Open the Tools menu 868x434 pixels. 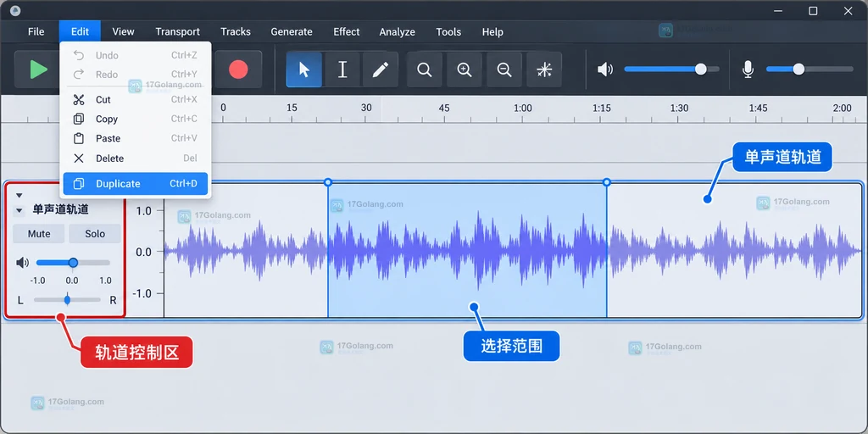pyautogui.click(x=448, y=31)
